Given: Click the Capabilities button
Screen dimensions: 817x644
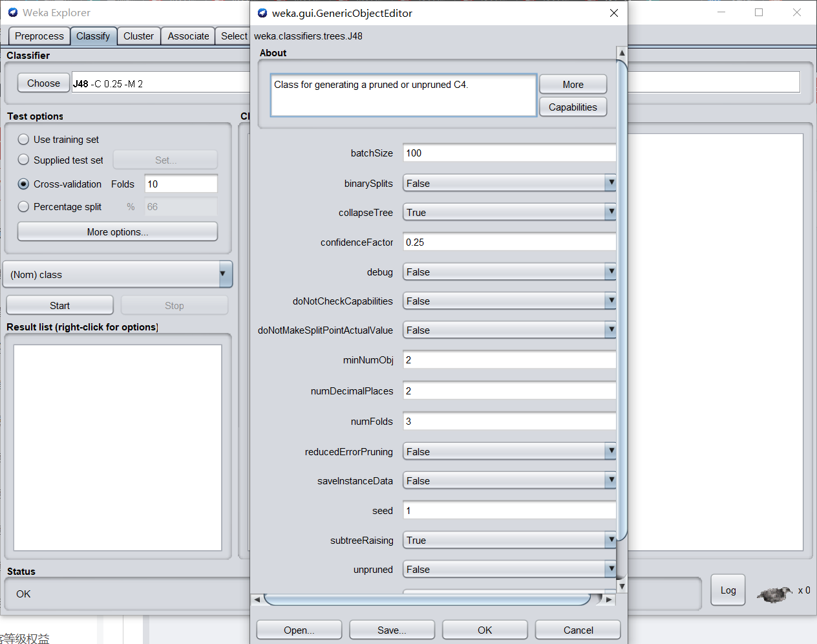Looking at the screenshot, I should (x=573, y=107).
